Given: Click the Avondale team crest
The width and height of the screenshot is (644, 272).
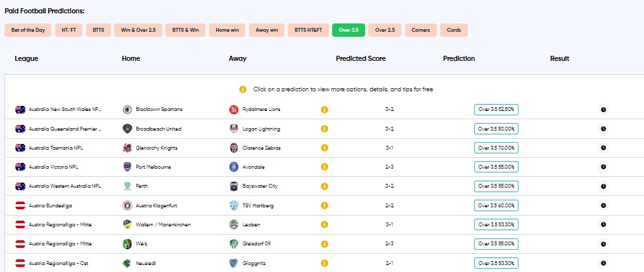Looking at the screenshot, I should [234, 167].
